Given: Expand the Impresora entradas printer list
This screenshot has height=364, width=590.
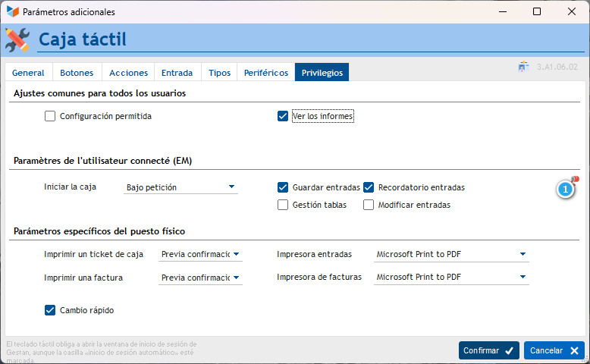Looking at the screenshot, I should pos(452,255).
